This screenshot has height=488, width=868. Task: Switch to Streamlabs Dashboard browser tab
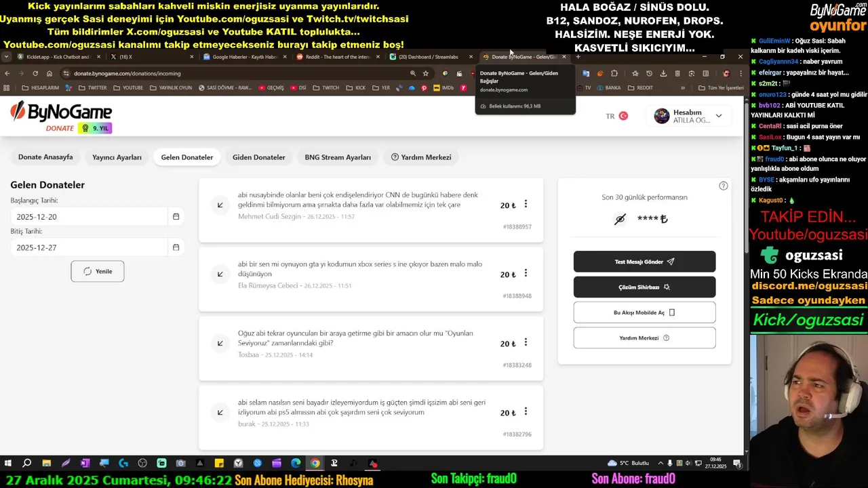(x=429, y=57)
